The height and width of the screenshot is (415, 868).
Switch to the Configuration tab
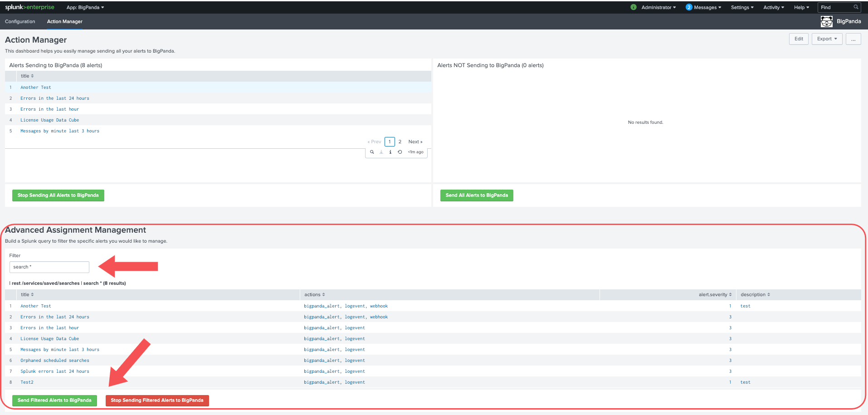[x=20, y=21]
